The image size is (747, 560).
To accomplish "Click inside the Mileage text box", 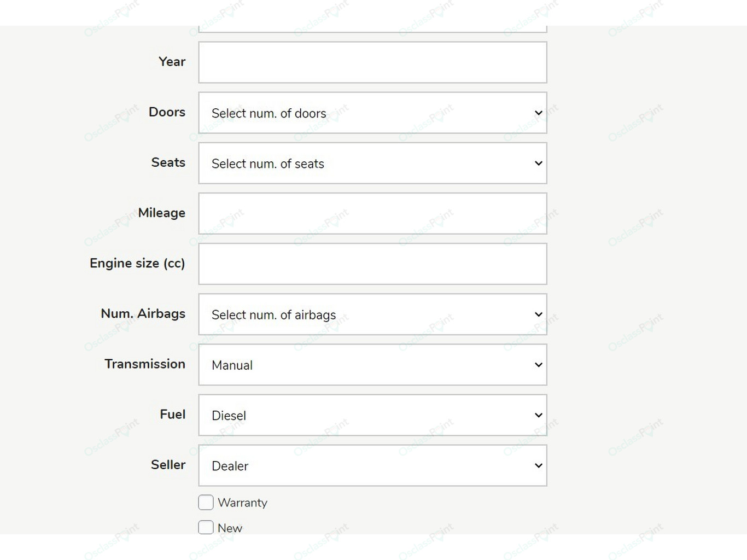I will point(372,213).
